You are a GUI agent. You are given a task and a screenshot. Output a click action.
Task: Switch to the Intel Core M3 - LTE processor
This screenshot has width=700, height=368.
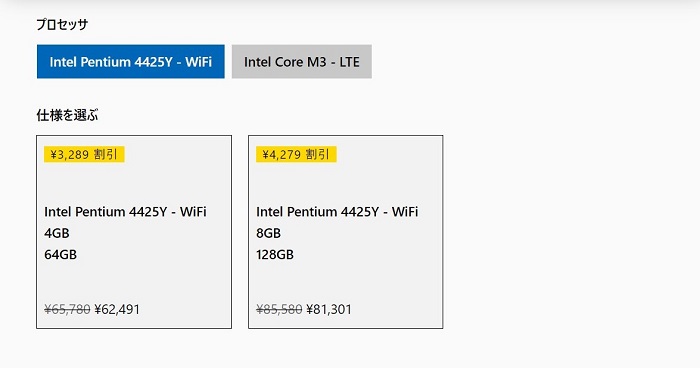click(302, 62)
